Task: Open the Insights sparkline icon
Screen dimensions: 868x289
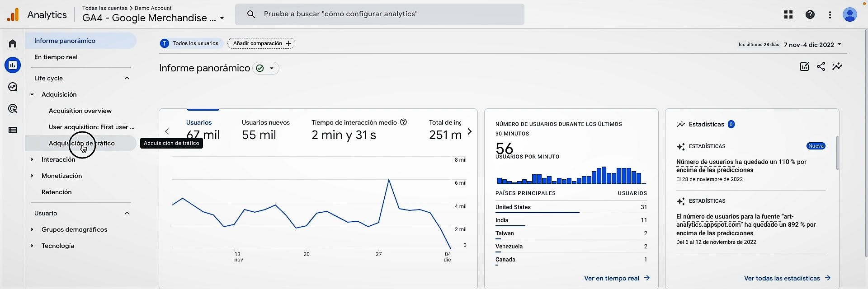Action: (x=837, y=67)
